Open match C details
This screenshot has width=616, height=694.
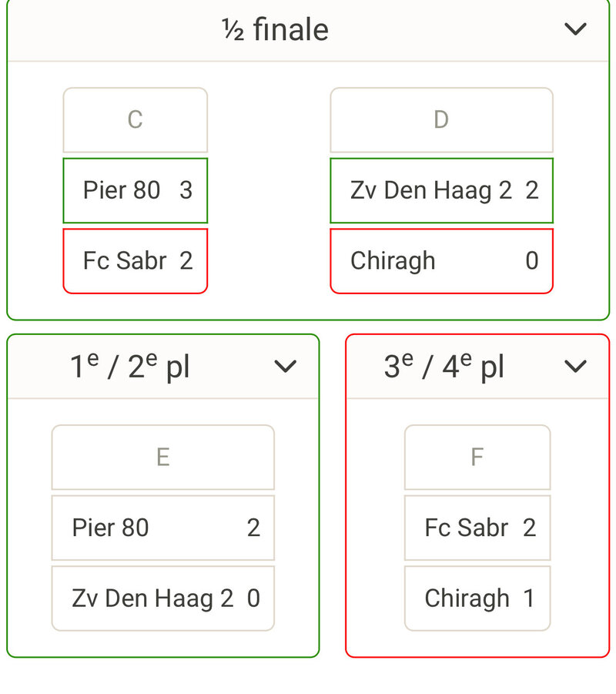coord(135,120)
